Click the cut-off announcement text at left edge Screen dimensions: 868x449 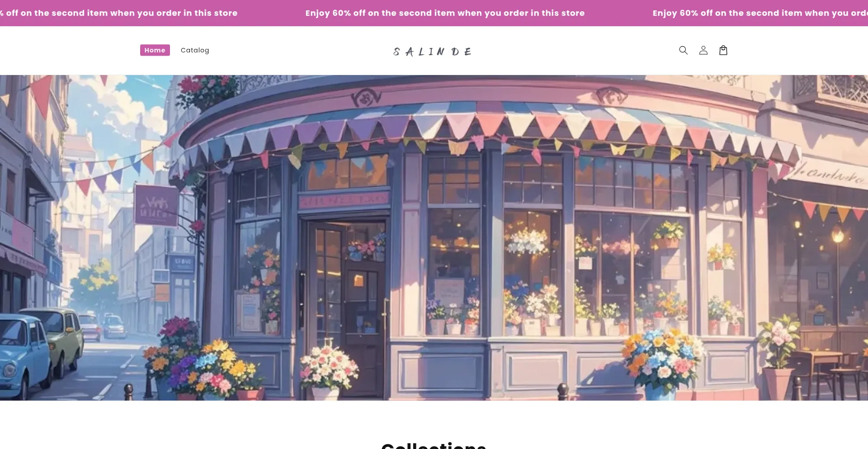click(x=118, y=13)
